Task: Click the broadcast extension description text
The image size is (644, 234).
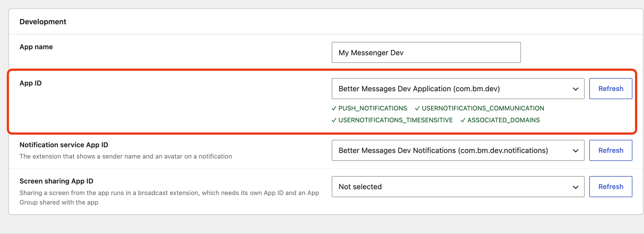Action: (x=169, y=198)
